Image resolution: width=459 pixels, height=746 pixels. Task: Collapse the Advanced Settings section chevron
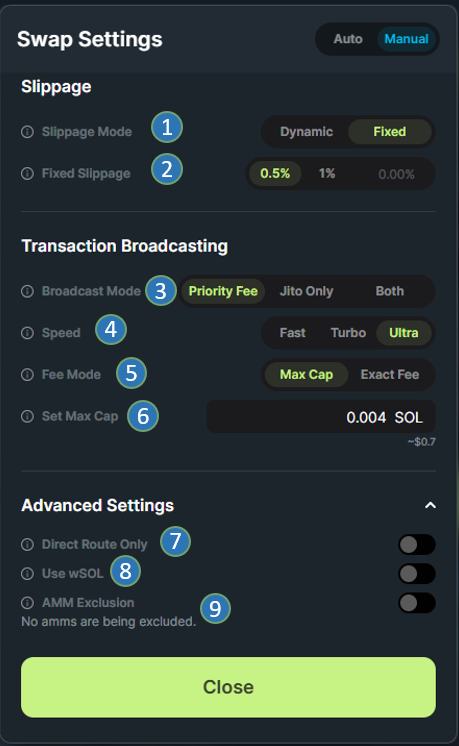pos(430,505)
